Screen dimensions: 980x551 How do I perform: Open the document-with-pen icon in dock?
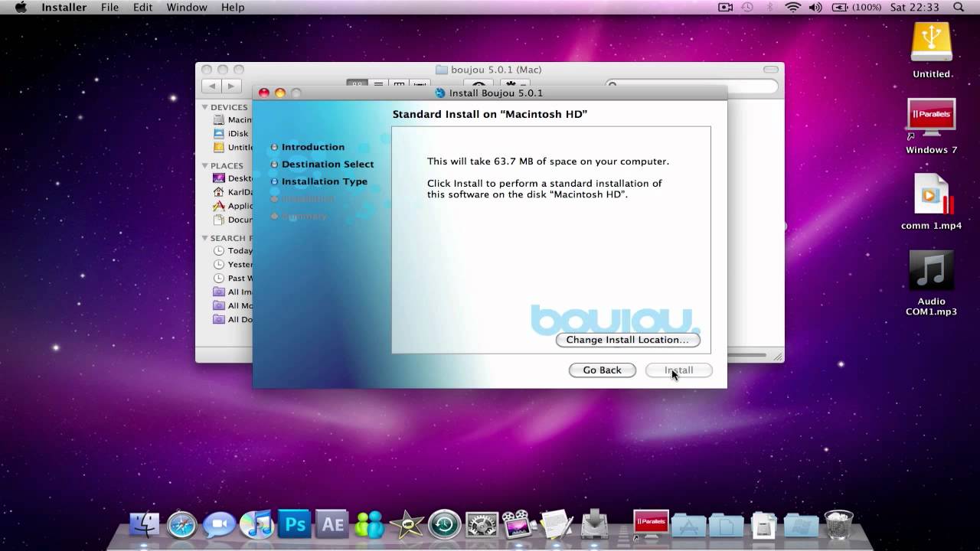point(557,524)
